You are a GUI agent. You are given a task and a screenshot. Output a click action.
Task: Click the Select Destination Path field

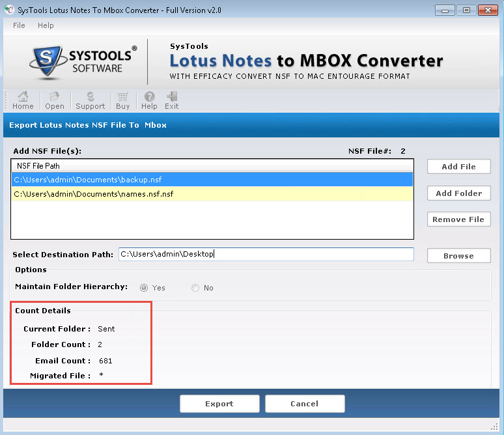coord(266,255)
